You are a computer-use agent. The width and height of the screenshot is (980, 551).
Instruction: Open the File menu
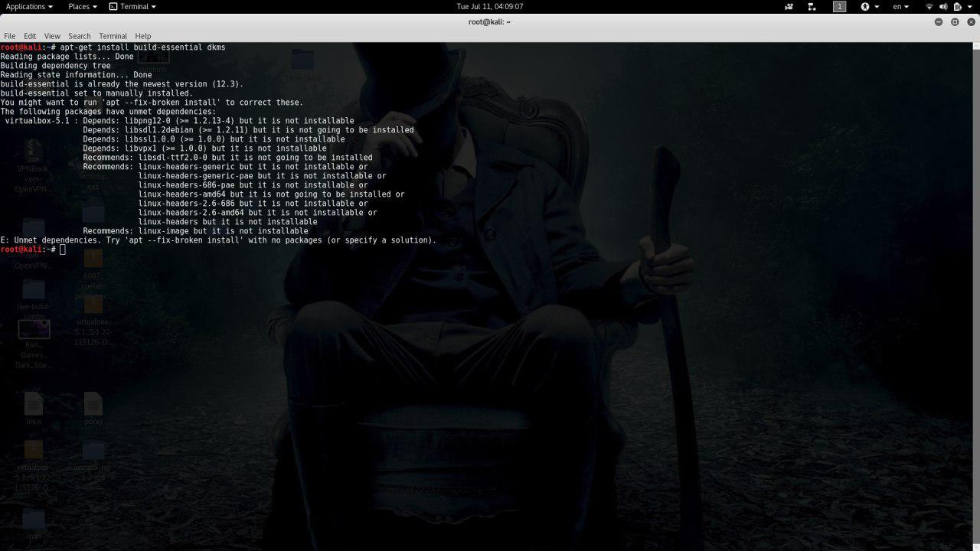coord(10,36)
